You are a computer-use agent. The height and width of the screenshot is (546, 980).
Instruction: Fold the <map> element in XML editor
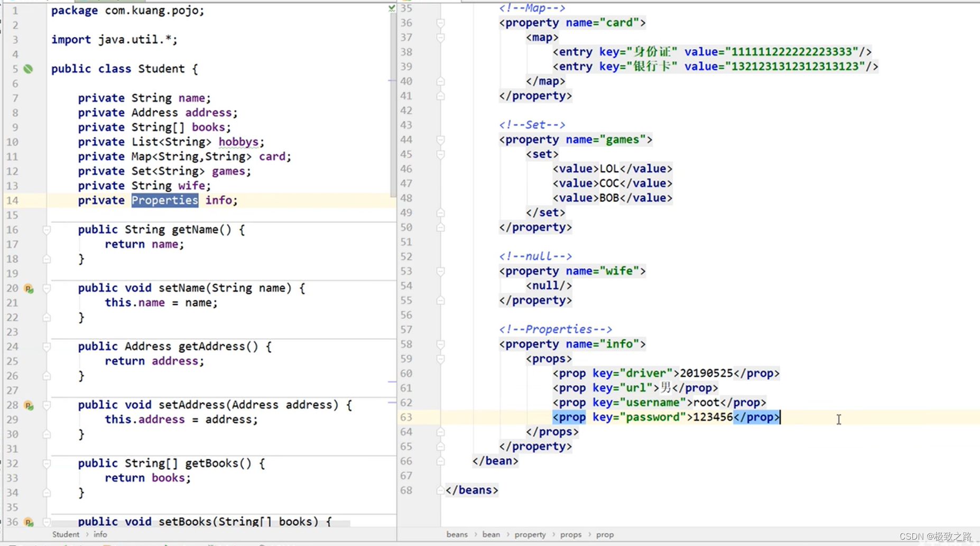[440, 38]
